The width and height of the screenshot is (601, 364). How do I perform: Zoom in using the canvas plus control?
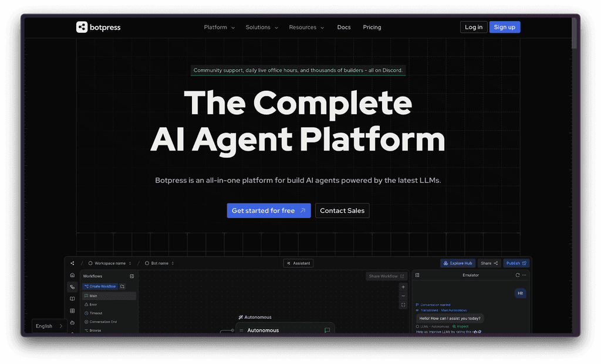(x=403, y=287)
